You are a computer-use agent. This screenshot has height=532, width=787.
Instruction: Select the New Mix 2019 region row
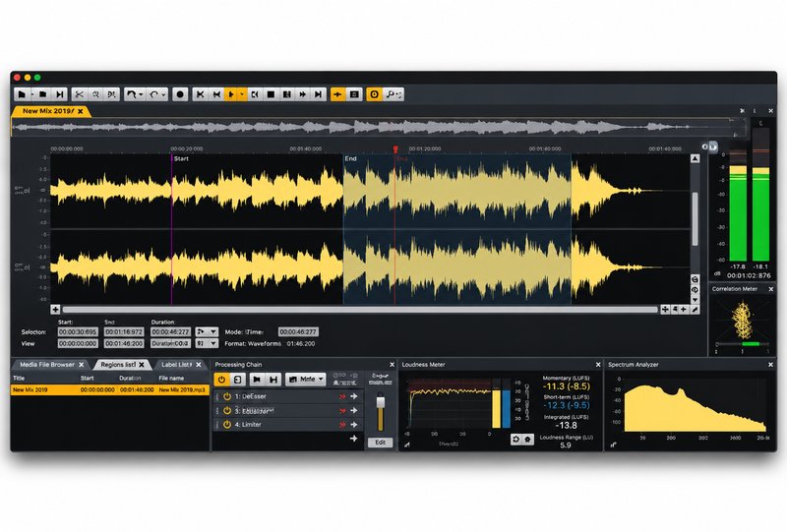pos(110,389)
